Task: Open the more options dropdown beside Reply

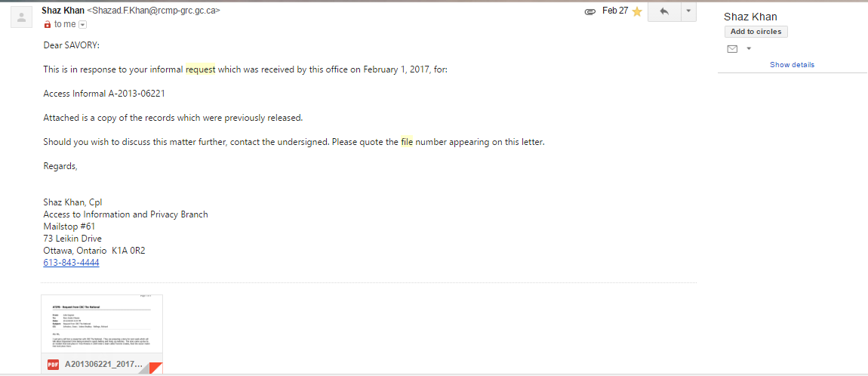Action: [x=688, y=12]
